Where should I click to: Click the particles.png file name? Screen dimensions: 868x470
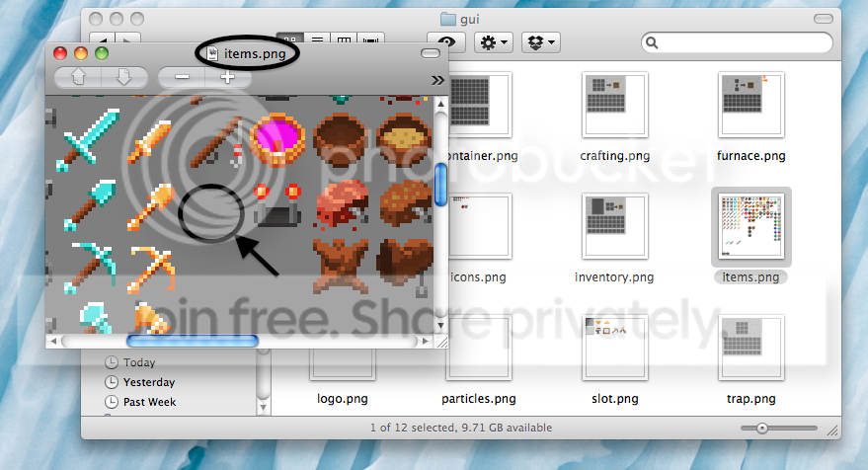479,399
